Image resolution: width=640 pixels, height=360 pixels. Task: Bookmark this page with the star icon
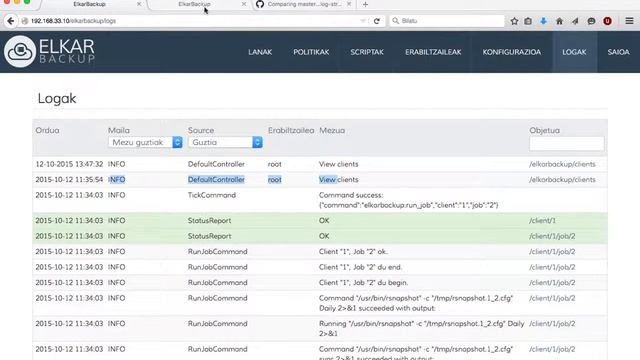tap(514, 21)
